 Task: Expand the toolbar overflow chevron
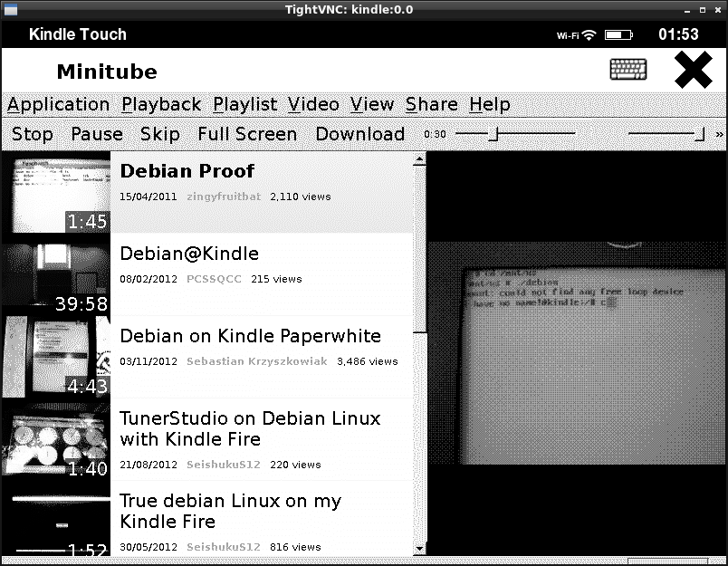(x=719, y=134)
